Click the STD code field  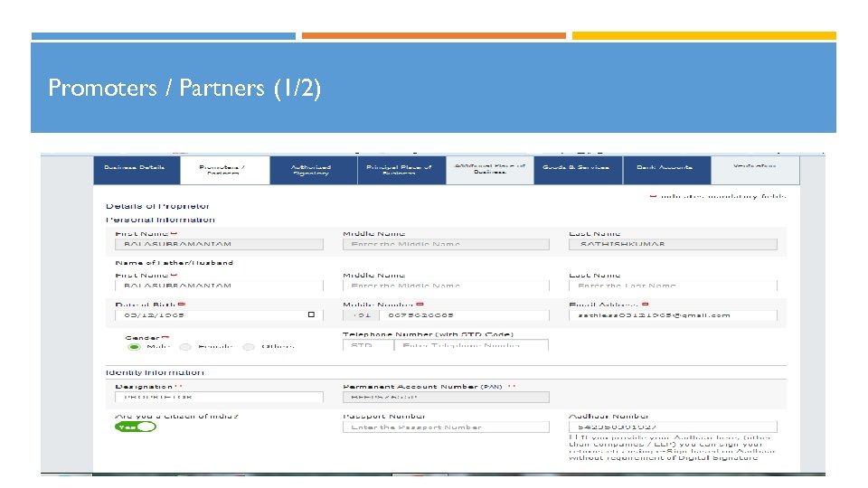tap(368, 345)
